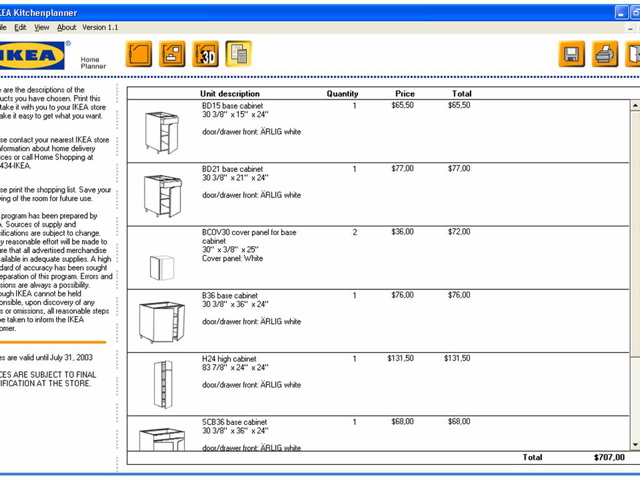Click the 'Home Planner' label
Viewport: 640px width, 480px height.
point(93,63)
